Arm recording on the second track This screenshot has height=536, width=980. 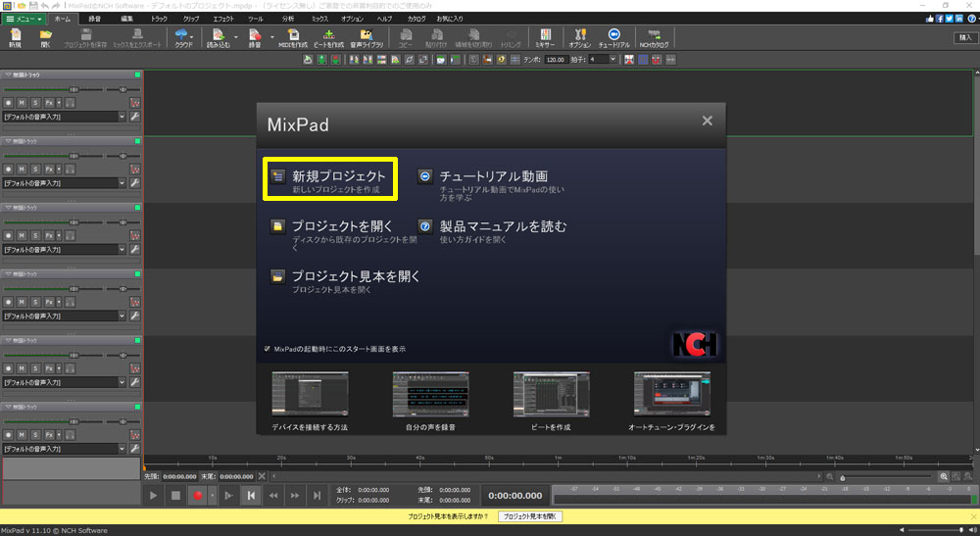pos(8,169)
